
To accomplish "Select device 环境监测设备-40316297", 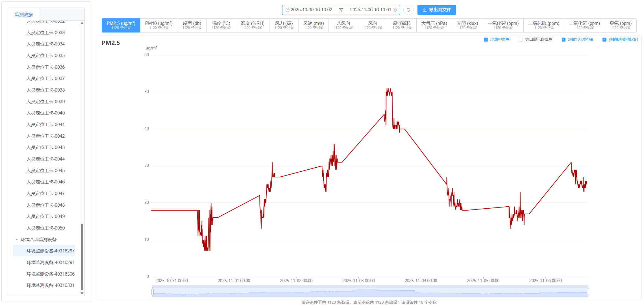I will tap(50, 263).
